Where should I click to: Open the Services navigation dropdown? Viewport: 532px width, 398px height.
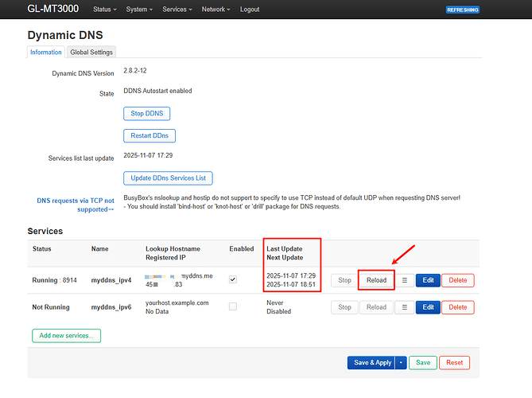click(x=177, y=10)
